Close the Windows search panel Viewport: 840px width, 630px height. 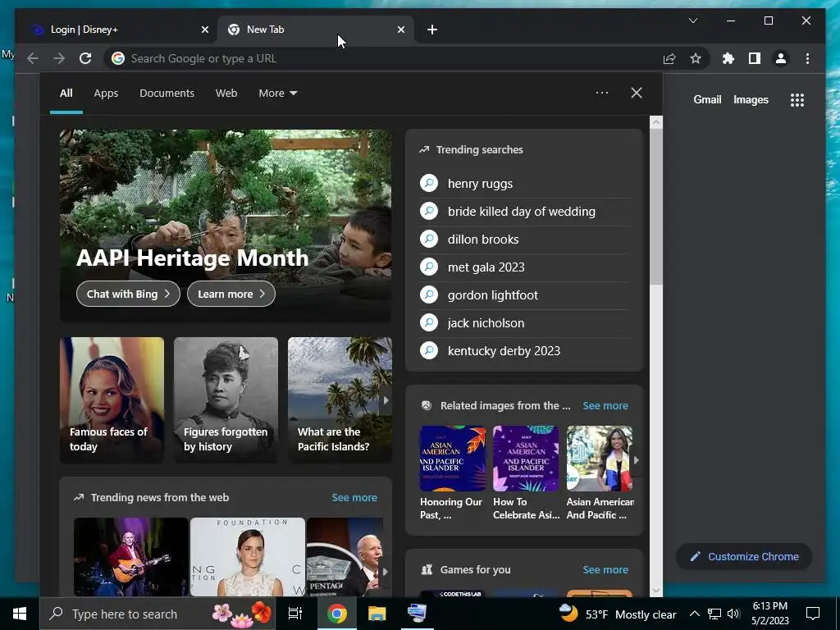(x=637, y=93)
